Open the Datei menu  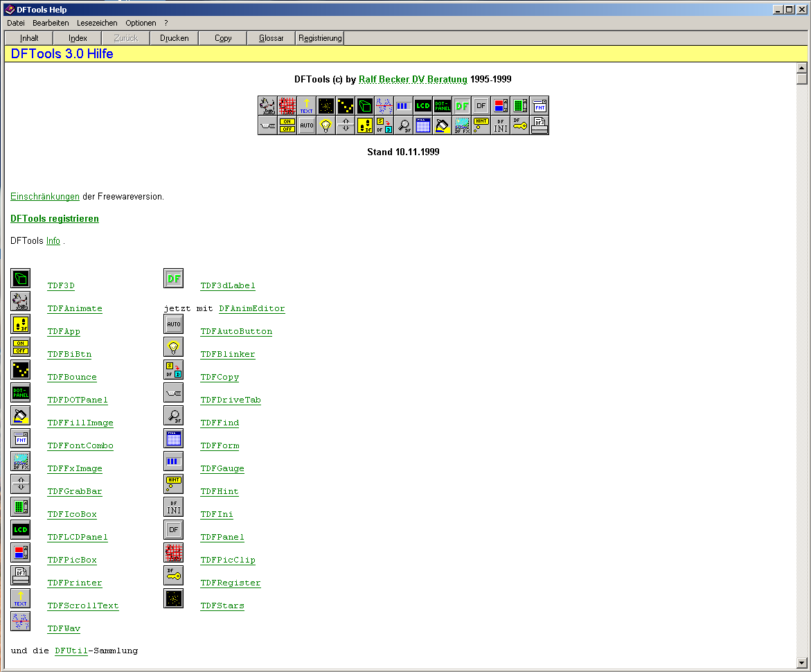[x=16, y=23]
